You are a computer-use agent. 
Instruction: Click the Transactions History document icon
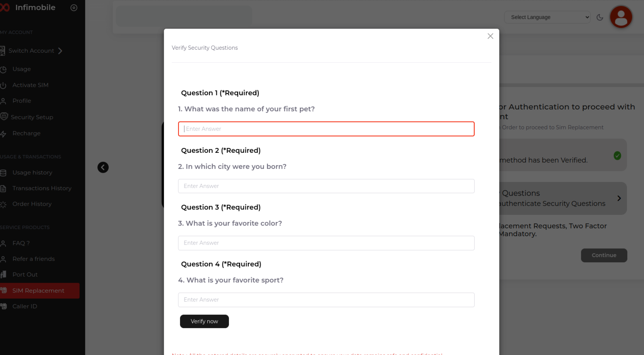(3, 189)
